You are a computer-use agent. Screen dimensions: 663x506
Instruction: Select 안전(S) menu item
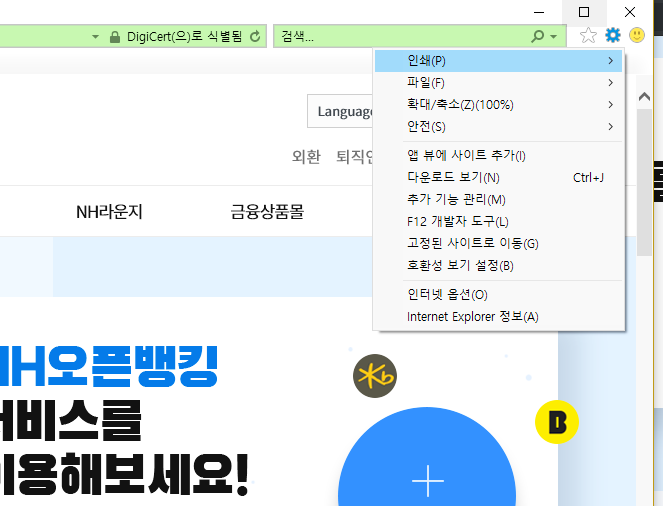tap(499, 127)
